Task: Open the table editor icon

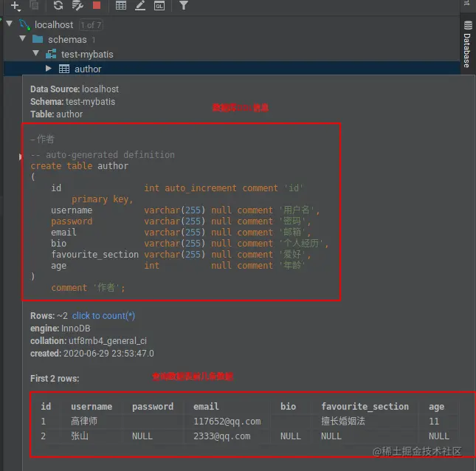Action: click(121, 5)
